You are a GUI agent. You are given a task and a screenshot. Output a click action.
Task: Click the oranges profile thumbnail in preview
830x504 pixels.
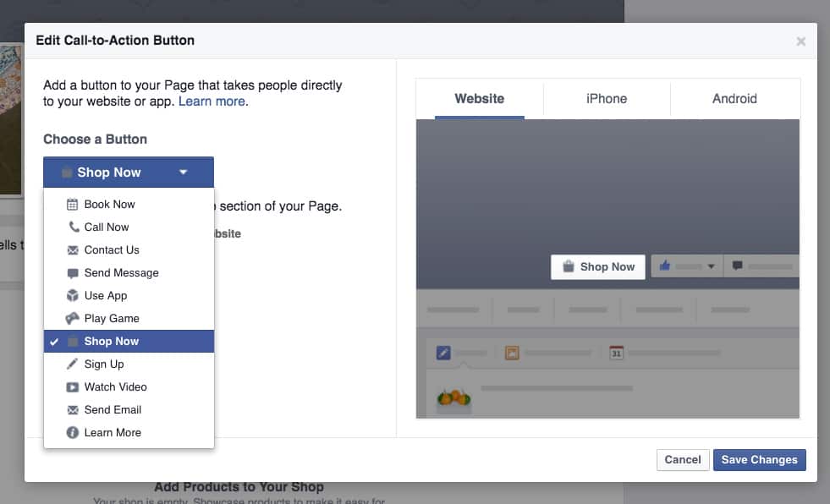pos(454,397)
